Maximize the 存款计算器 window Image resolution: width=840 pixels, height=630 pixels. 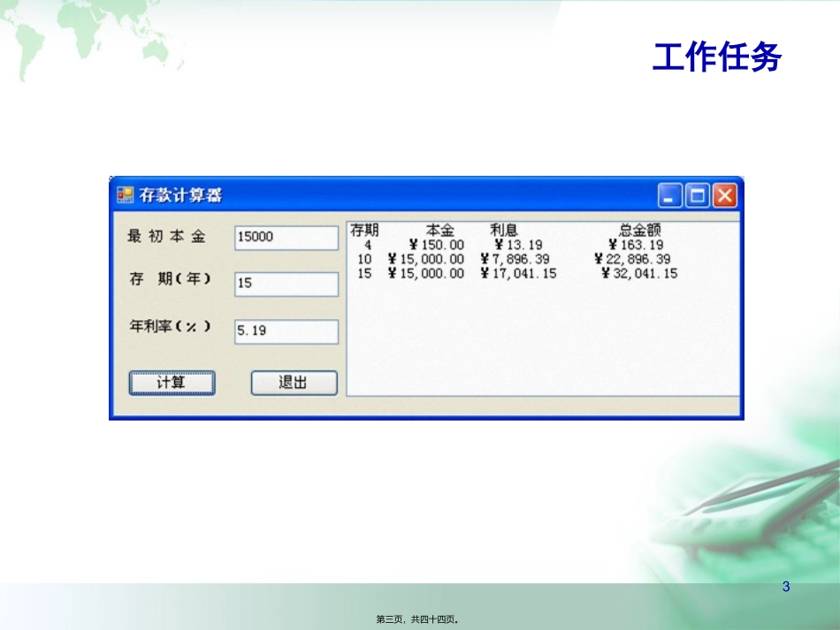coord(698,195)
